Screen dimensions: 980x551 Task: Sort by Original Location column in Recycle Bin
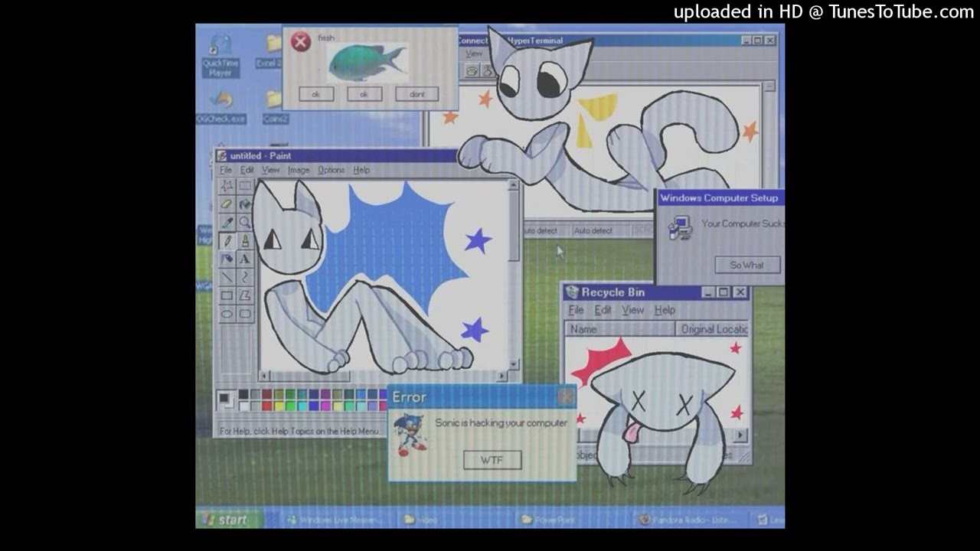714,329
